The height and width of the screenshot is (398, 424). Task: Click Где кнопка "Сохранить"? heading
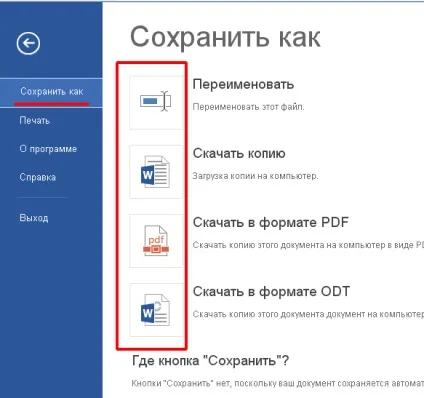211,361
